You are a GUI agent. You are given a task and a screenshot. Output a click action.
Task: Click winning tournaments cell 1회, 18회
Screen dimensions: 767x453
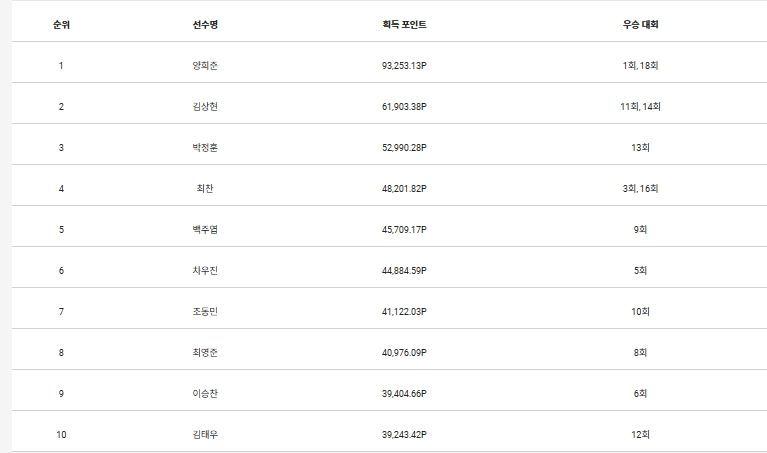640,66
